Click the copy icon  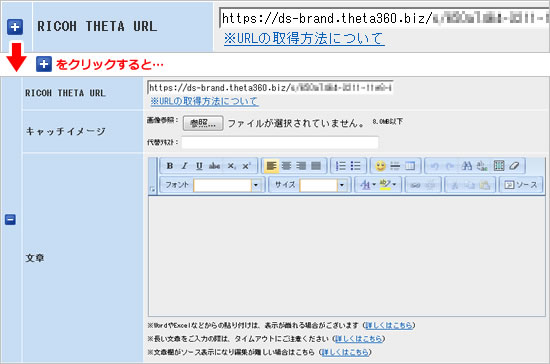pyautogui.click(x=470, y=185)
